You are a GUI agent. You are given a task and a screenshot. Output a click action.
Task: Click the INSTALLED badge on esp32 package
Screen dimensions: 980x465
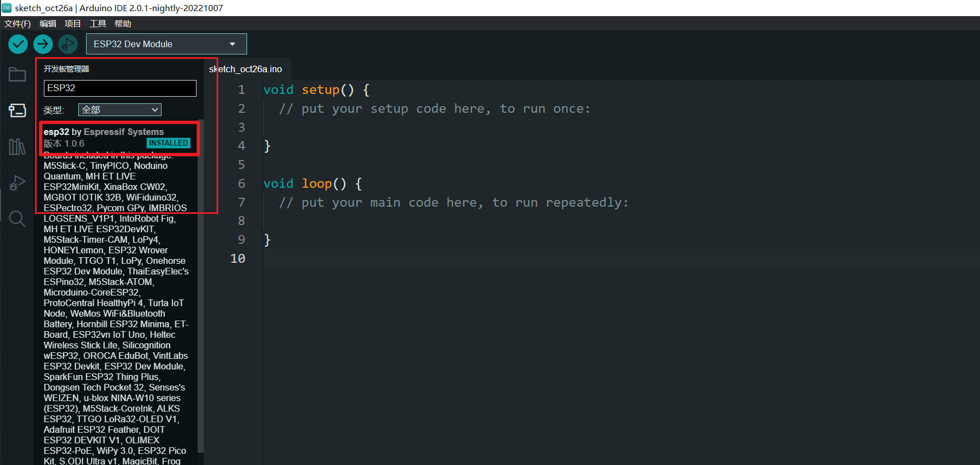pyautogui.click(x=168, y=143)
